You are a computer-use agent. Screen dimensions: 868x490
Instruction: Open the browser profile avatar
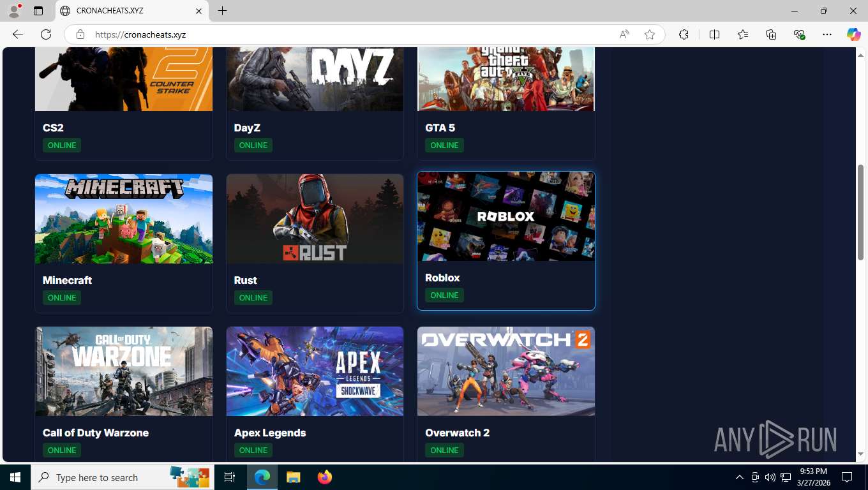(14, 11)
